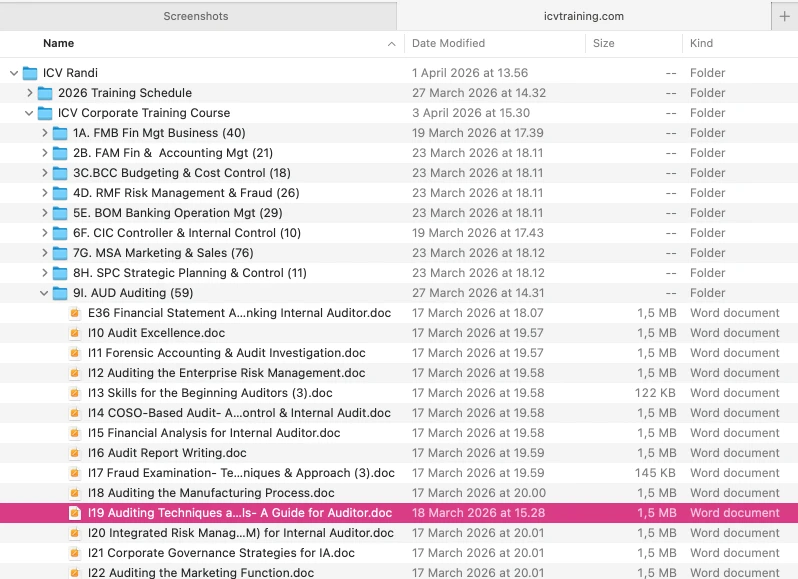The width and height of the screenshot is (798, 579).
Task: Sort files by the Name column header
Action: (59, 44)
